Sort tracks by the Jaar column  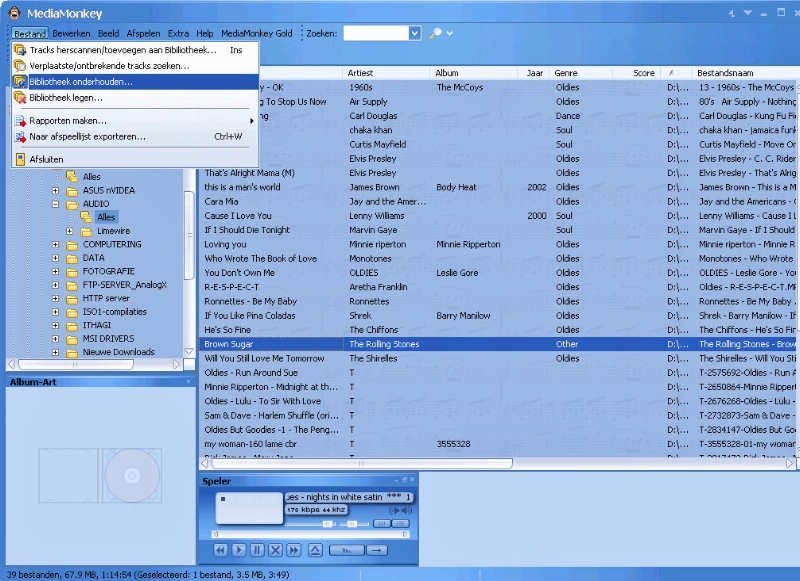tap(535, 73)
